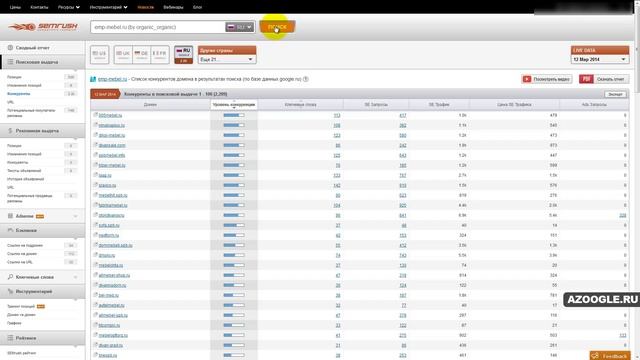
Task: Select the RU database tab
Action: 184,55
